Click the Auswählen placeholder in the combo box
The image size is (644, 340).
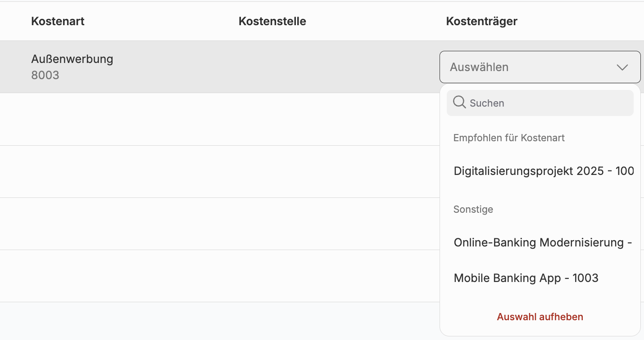click(x=479, y=67)
